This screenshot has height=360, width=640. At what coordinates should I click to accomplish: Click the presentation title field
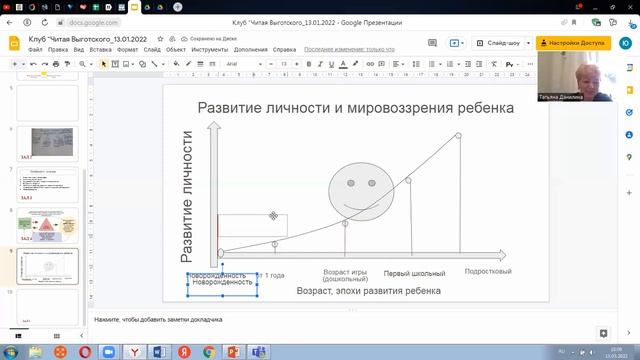click(x=88, y=39)
